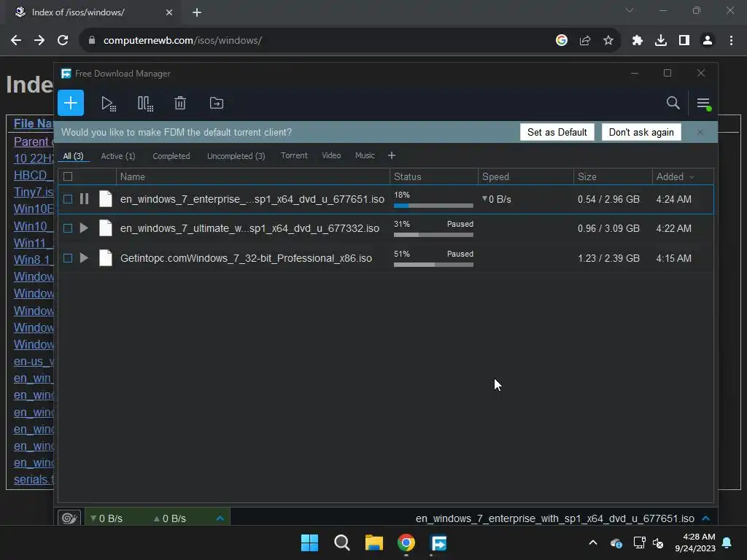Click Google icon in address bar

[562, 41]
